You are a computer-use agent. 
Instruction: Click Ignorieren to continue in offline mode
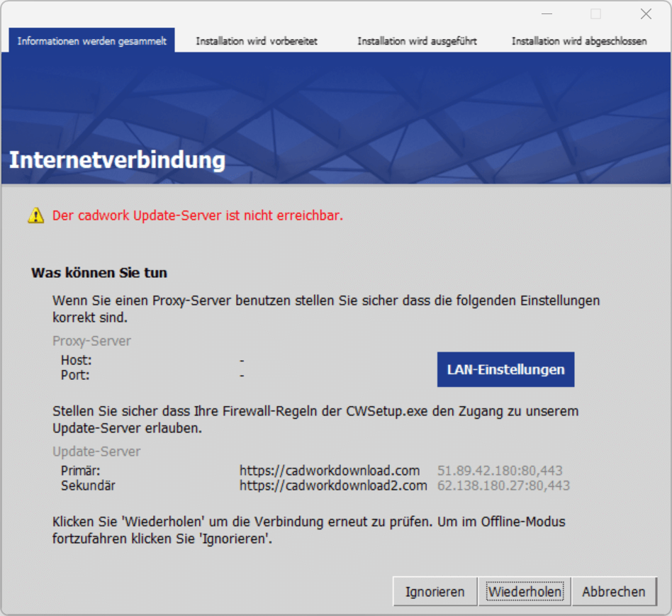(434, 591)
